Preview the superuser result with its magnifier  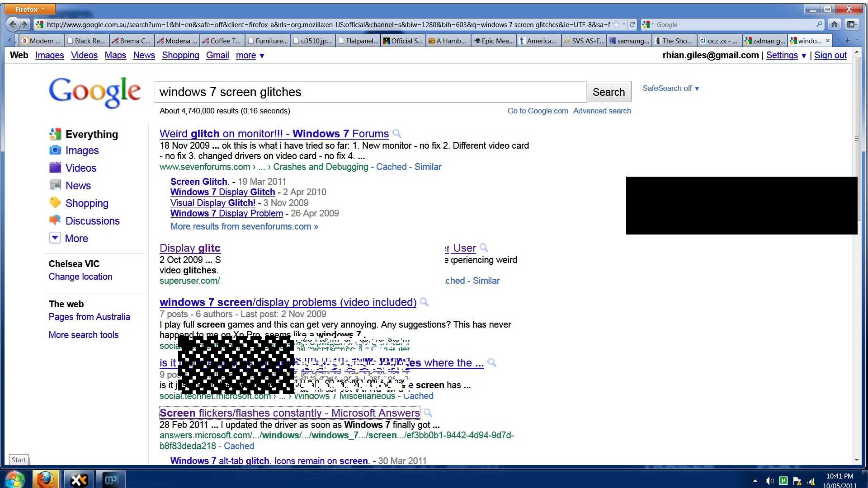(x=484, y=248)
